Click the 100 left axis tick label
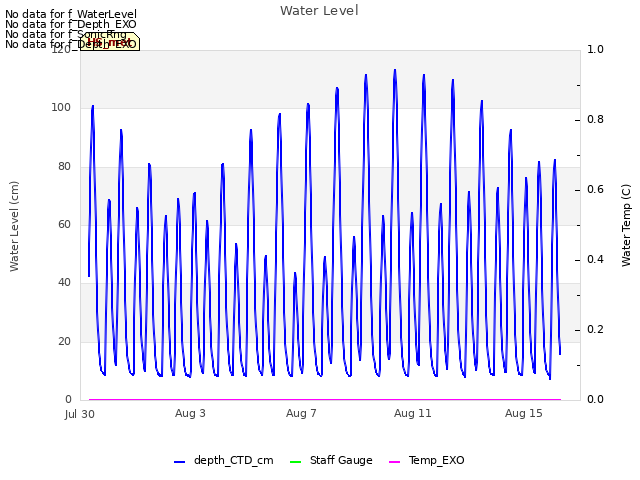640x480 pixels. [x=61, y=107]
